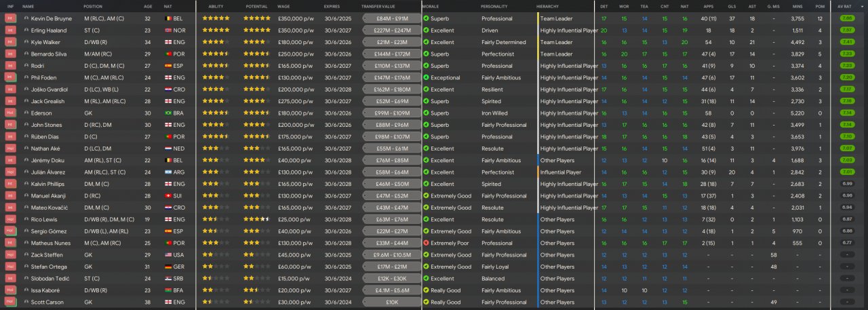Click the Argentina flag in Julián Álvarez's row

coord(167,172)
